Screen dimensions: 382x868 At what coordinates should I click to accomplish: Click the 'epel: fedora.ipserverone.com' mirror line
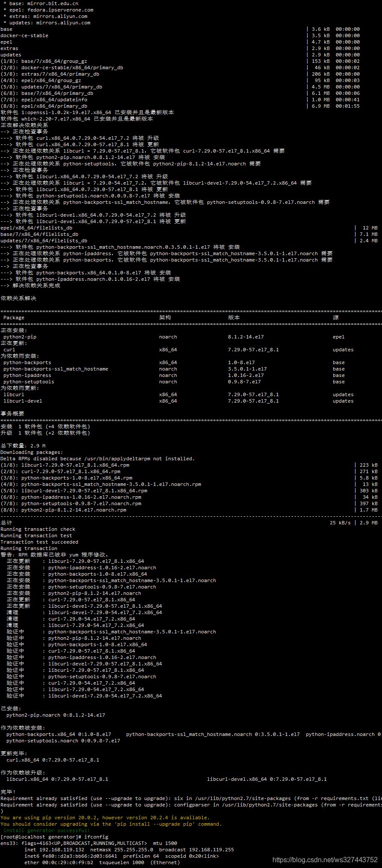click(48, 10)
